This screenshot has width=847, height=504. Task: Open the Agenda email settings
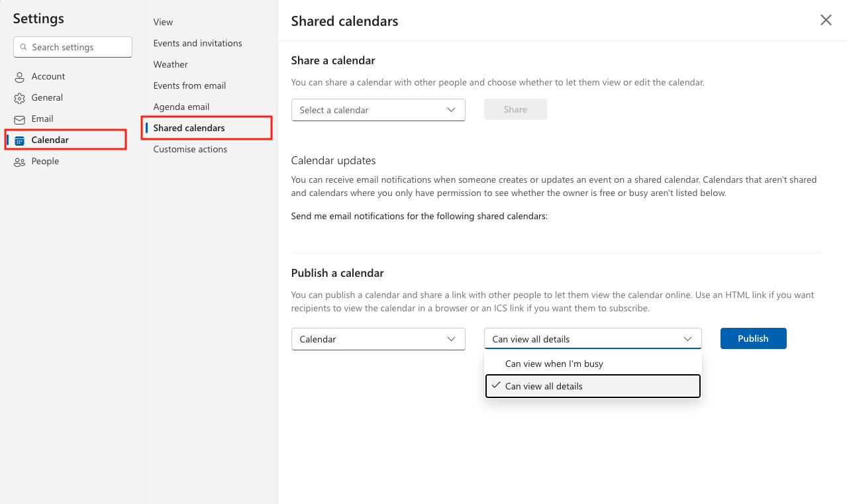[x=181, y=107]
